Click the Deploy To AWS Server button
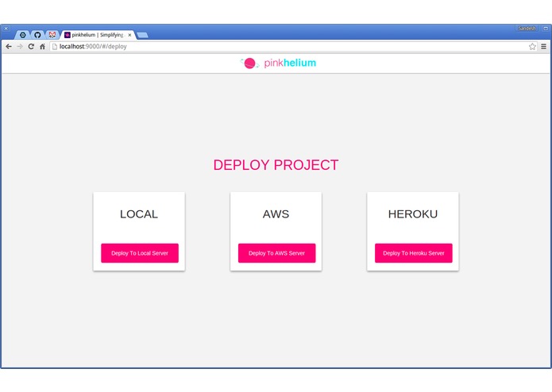Viewport: 552px width, 392px height. click(276, 253)
